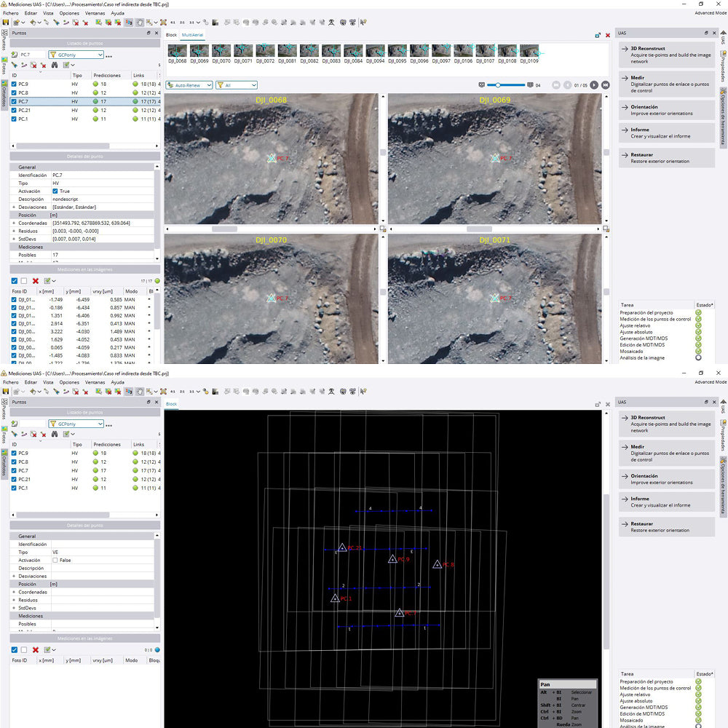Open the Opciones menu in the top window
Image resolution: width=728 pixels, height=728 pixels.
[69, 13]
